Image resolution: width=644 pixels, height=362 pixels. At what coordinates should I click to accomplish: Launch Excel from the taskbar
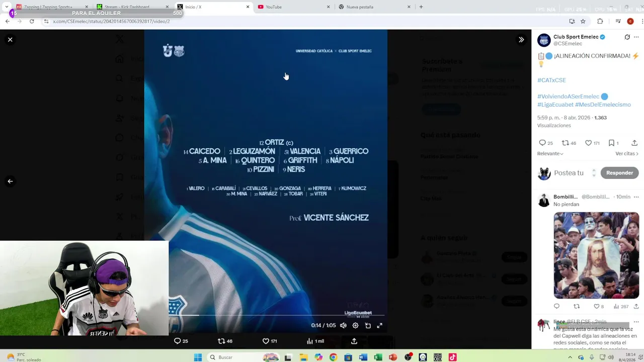tap(378, 357)
